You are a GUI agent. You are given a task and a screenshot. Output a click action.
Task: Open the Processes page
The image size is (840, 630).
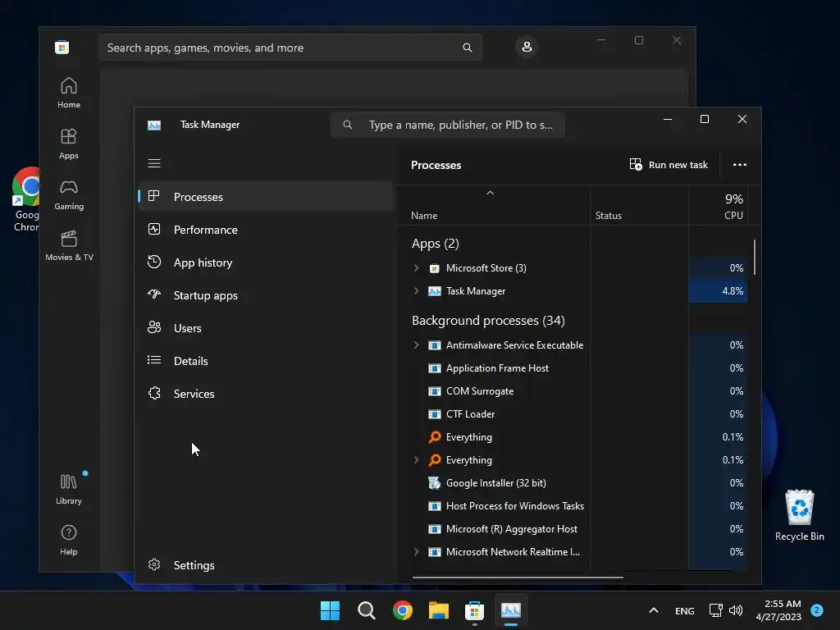(x=267, y=197)
